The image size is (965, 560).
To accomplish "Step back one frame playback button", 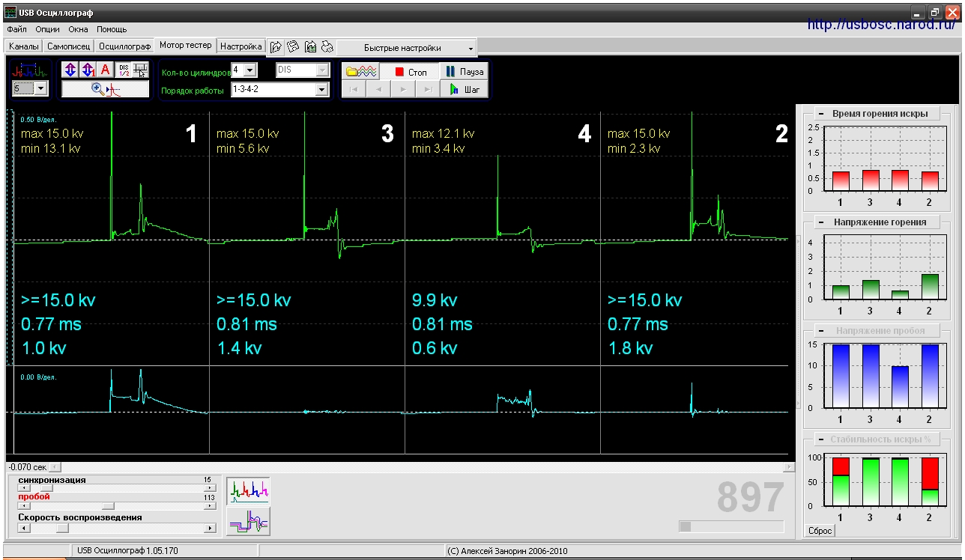I will (378, 89).
